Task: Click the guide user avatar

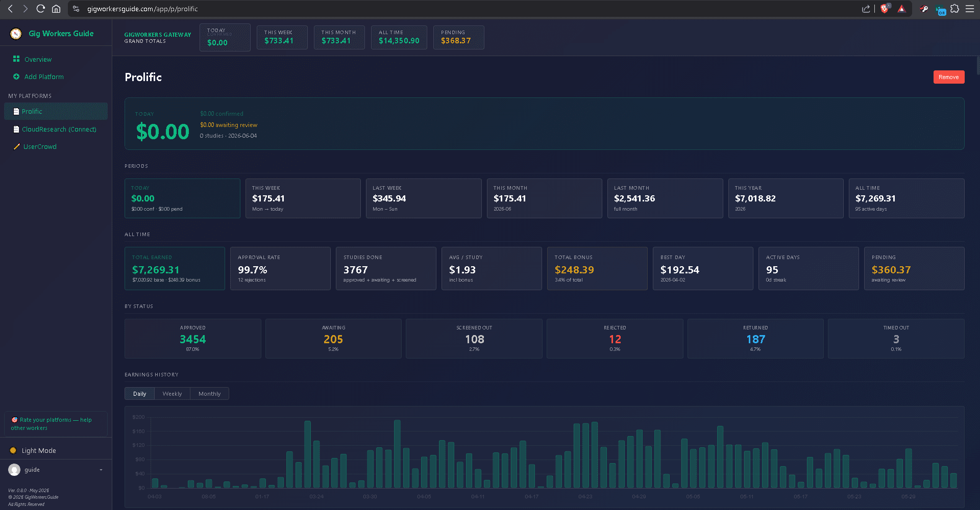Action: coord(14,470)
